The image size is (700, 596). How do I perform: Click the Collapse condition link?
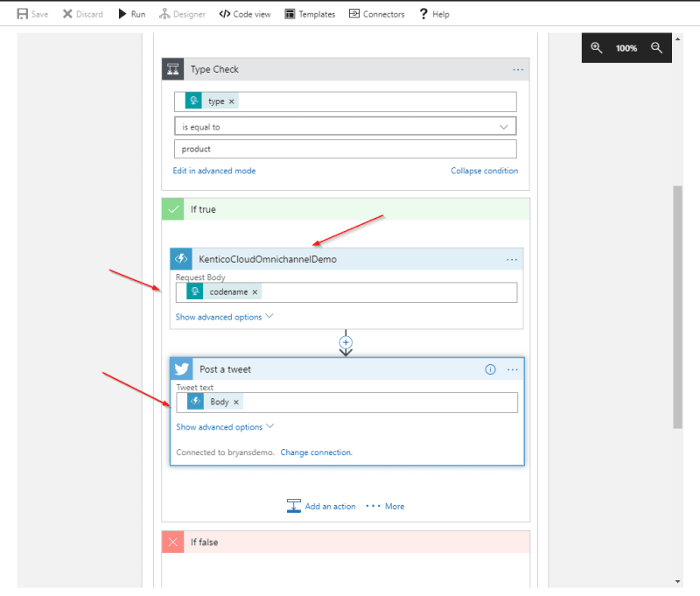coord(485,171)
